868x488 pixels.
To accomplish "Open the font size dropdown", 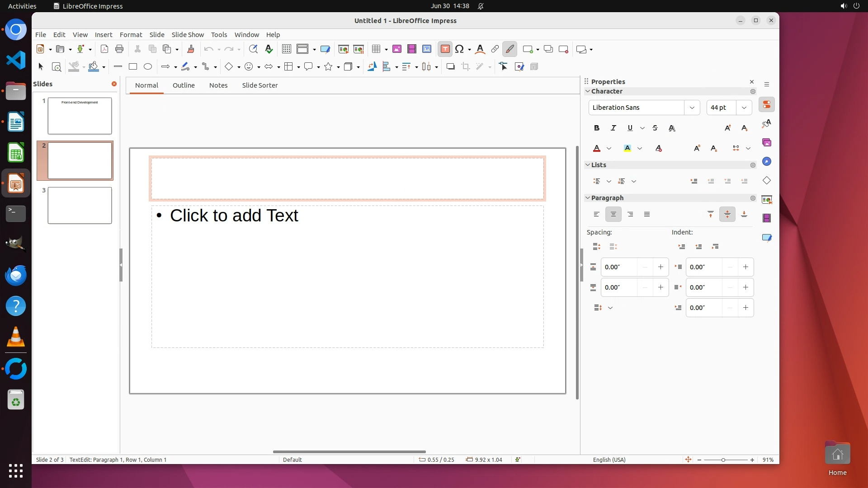I will tap(744, 108).
